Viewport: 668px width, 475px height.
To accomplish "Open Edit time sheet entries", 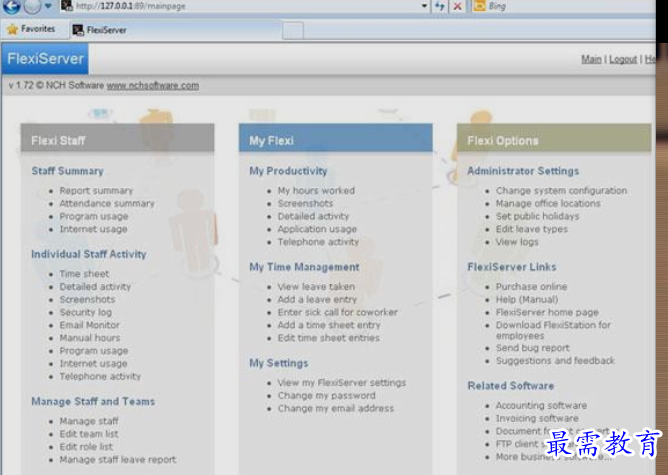I will [x=328, y=338].
